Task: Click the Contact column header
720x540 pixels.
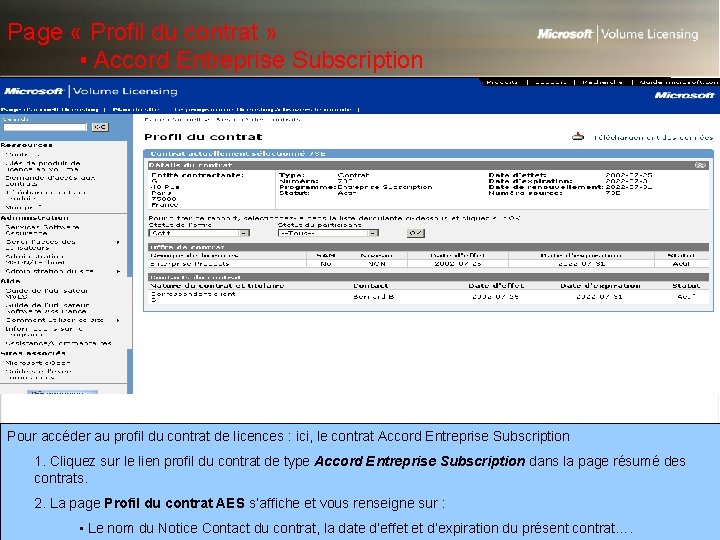Action: [x=371, y=286]
